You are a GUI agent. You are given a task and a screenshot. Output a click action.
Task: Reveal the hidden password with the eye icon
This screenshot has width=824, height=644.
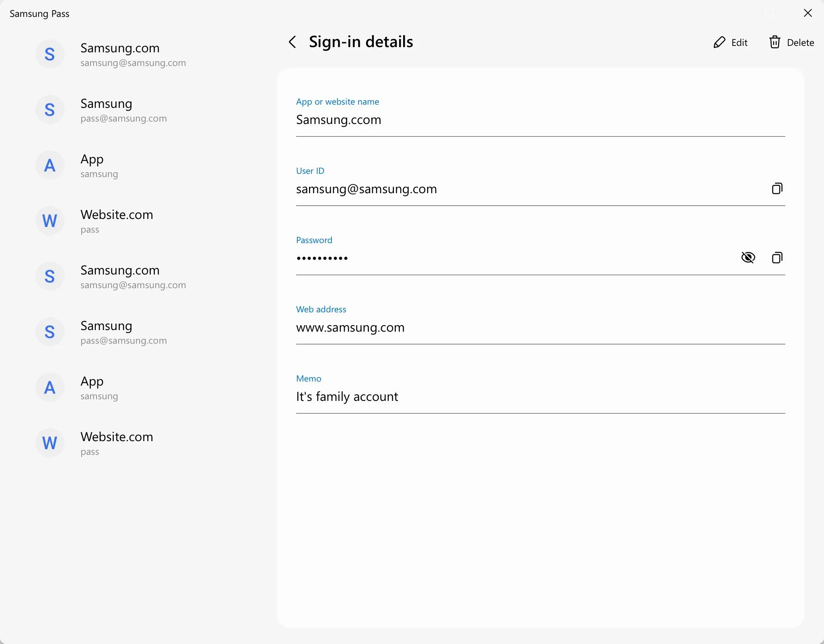pyautogui.click(x=748, y=258)
